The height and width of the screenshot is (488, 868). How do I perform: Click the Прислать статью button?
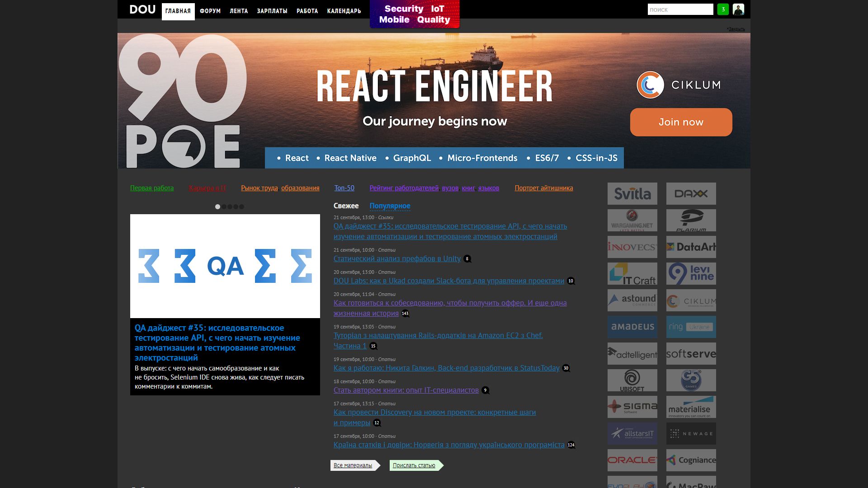(414, 465)
